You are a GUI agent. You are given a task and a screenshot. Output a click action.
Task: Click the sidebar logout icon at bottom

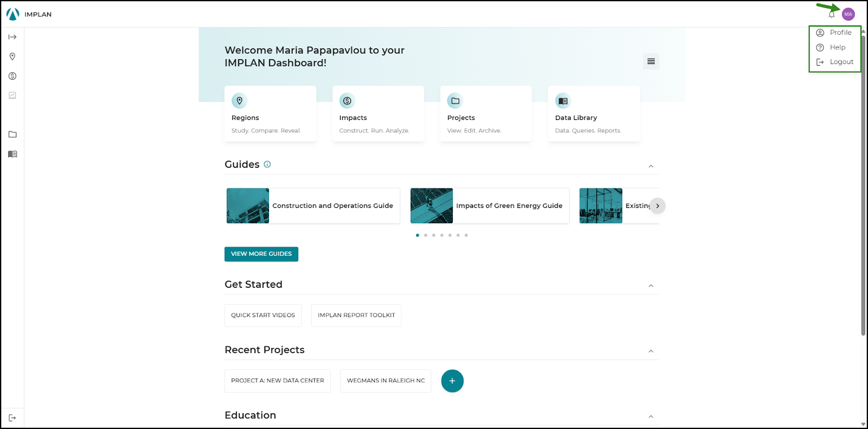point(12,418)
